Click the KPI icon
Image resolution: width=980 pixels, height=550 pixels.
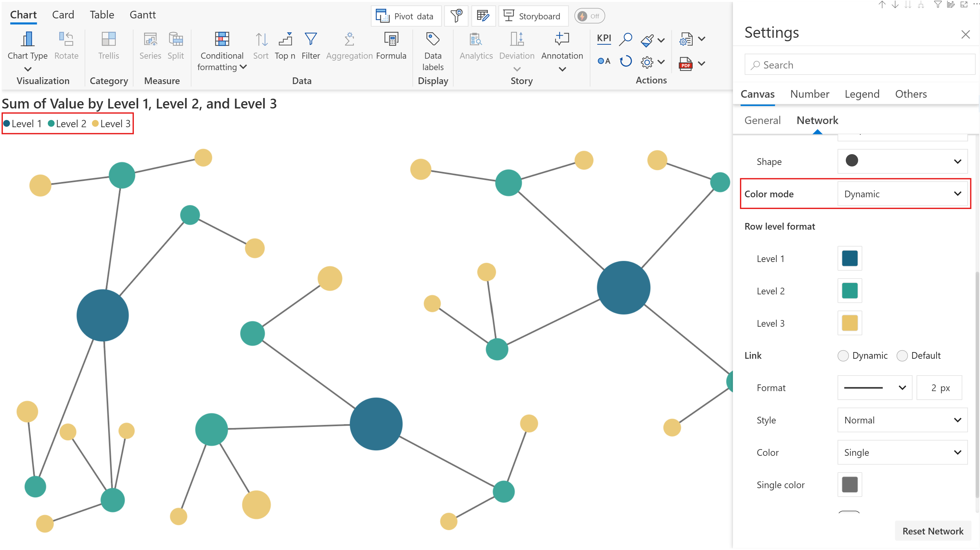pyautogui.click(x=604, y=38)
